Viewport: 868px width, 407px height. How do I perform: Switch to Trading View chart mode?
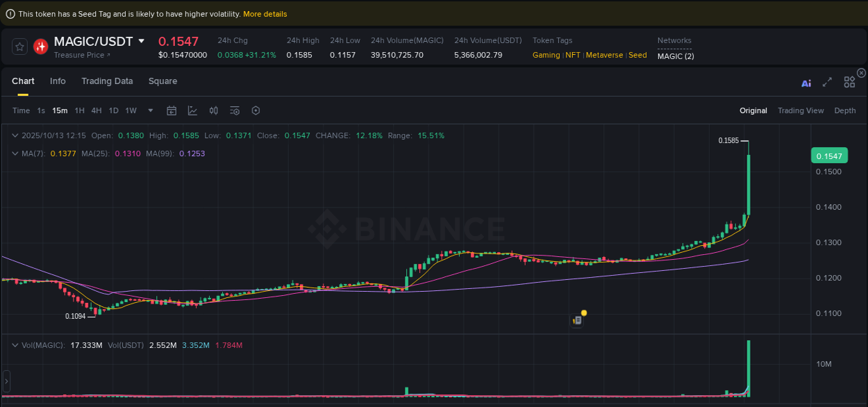click(801, 110)
